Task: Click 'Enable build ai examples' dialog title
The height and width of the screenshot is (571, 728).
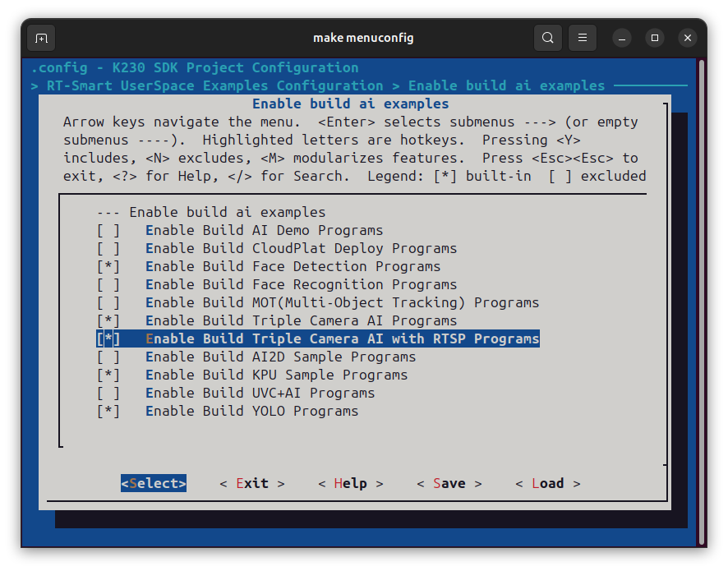Action: tap(351, 104)
